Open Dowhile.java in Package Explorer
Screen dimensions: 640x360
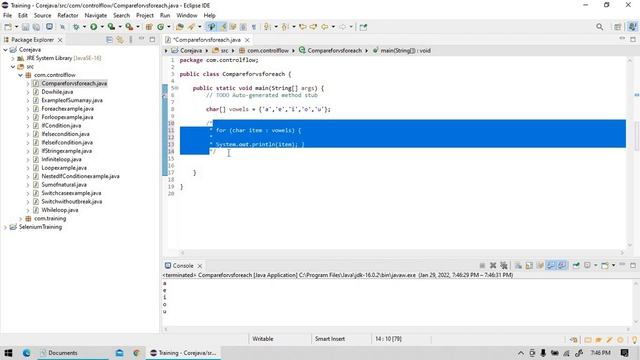click(57, 92)
